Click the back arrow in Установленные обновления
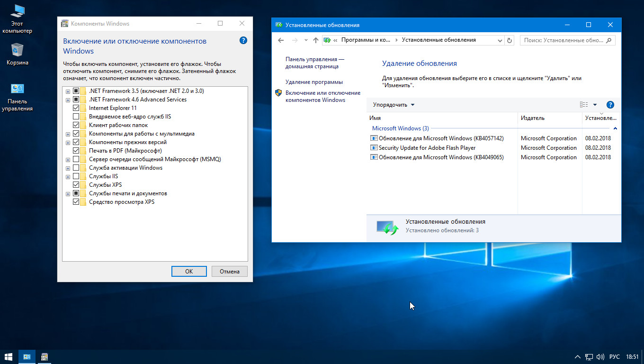 pyautogui.click(x=281, y=40)
